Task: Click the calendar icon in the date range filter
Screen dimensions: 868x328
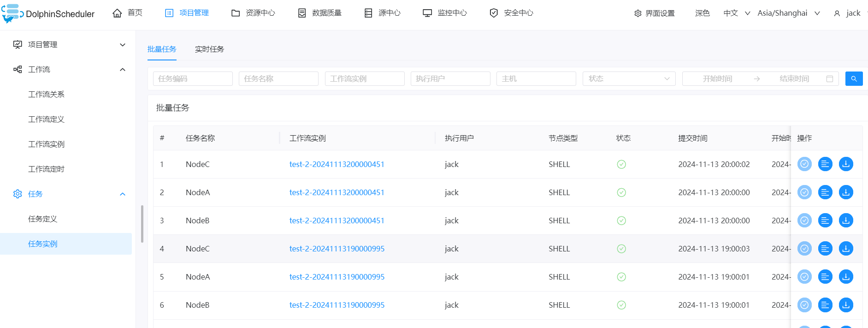Action: pyautogui.click(x=830, y=79)
